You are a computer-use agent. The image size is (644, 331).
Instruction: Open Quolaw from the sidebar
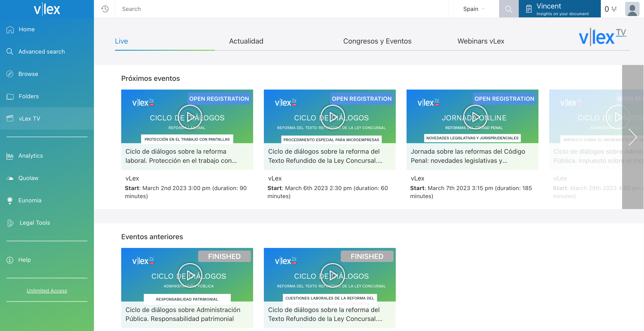47,178
